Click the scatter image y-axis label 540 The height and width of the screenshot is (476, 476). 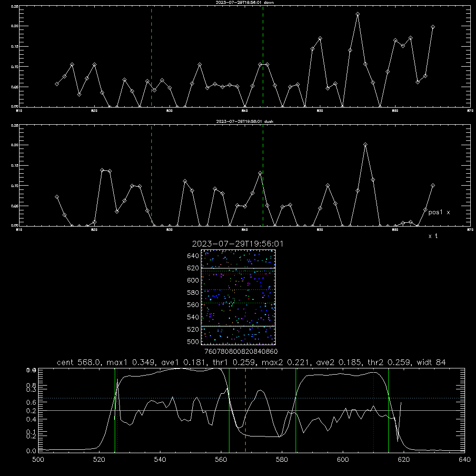(x=193, y=317)
